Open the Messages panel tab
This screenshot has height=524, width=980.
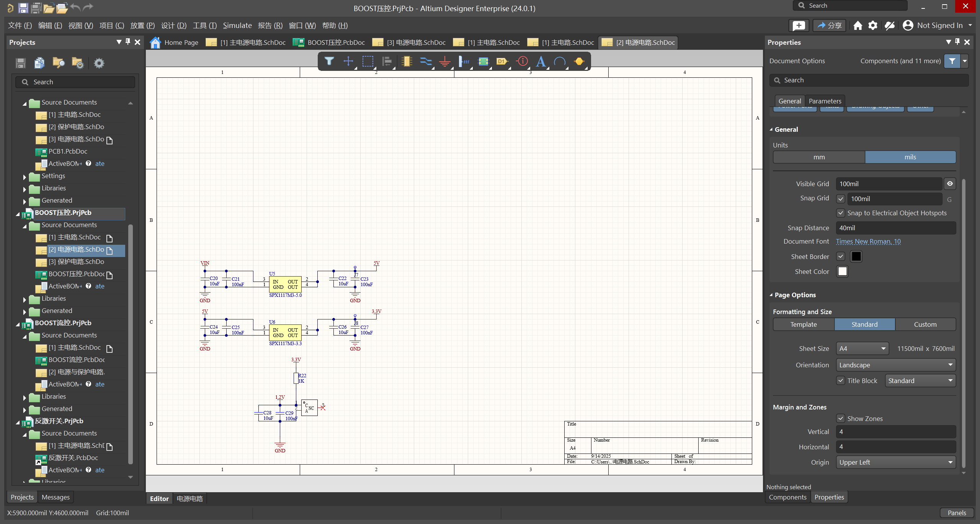(x=56, y=497)
